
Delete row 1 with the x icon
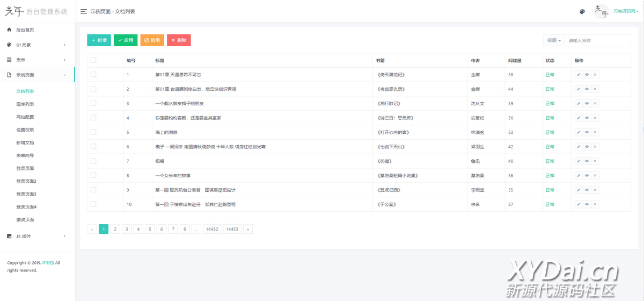[x=595, y=74]
